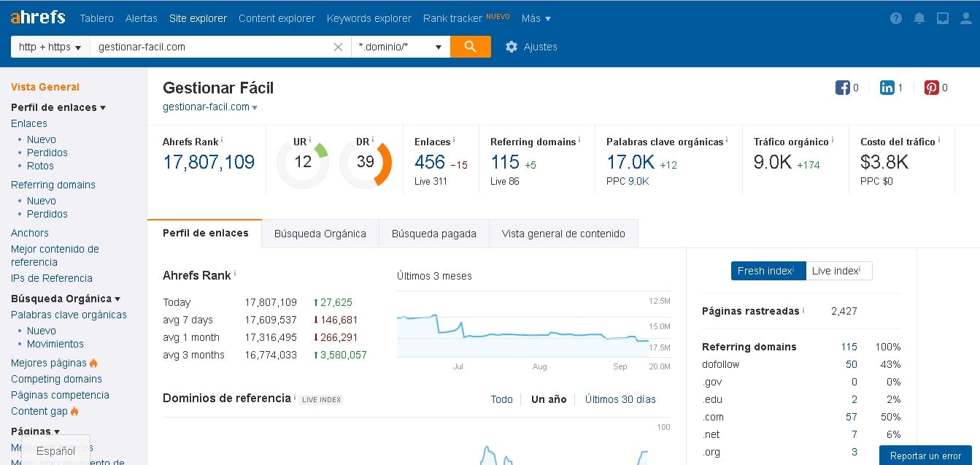Click the info icon next to Dominios de referencia
980x465 pixels.
tap(295, 397)
